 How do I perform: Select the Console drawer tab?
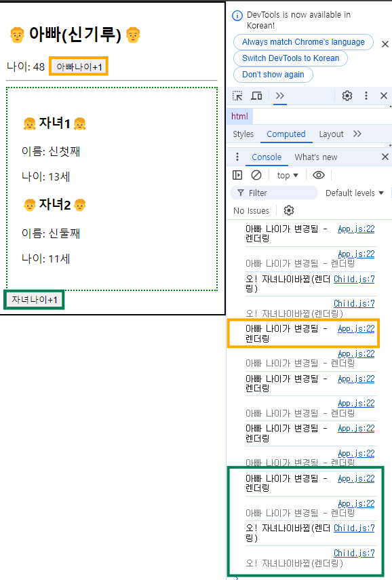click(267, 157)
